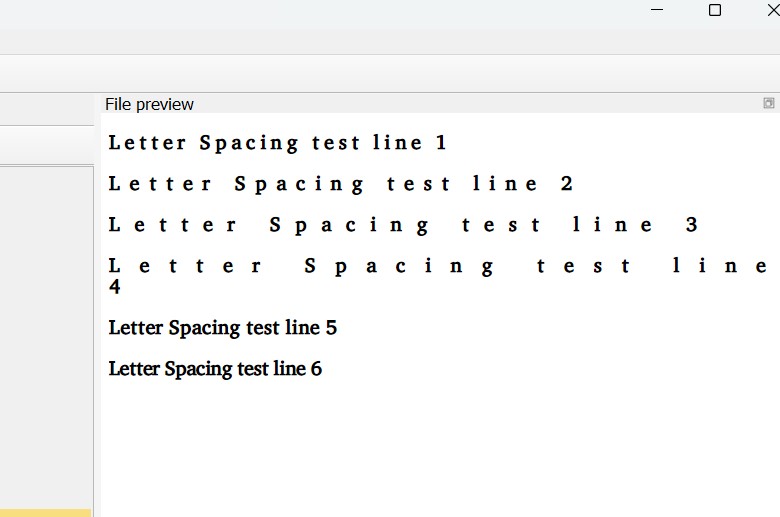Click the empty area below line 6
This screenshot has width=780, height=517.
click(x=440, y=448)
